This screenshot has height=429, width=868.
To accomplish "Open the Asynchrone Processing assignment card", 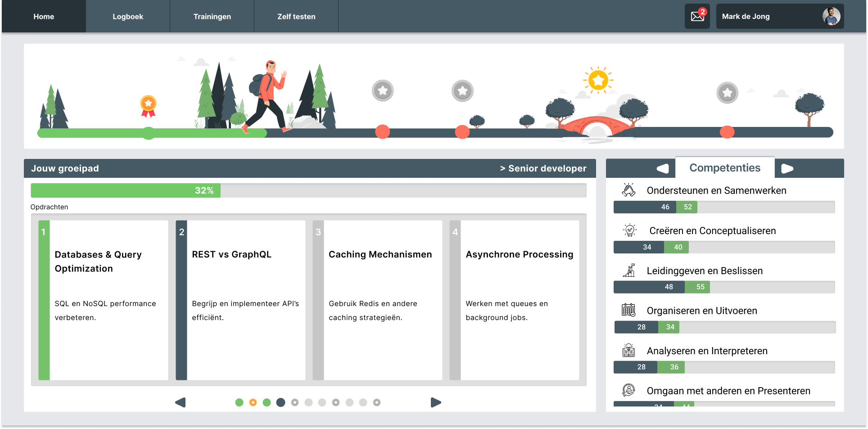I will (514, 300).
